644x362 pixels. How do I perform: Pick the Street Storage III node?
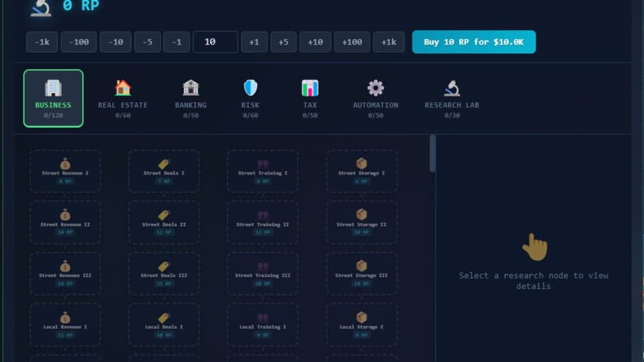(362, 274)
